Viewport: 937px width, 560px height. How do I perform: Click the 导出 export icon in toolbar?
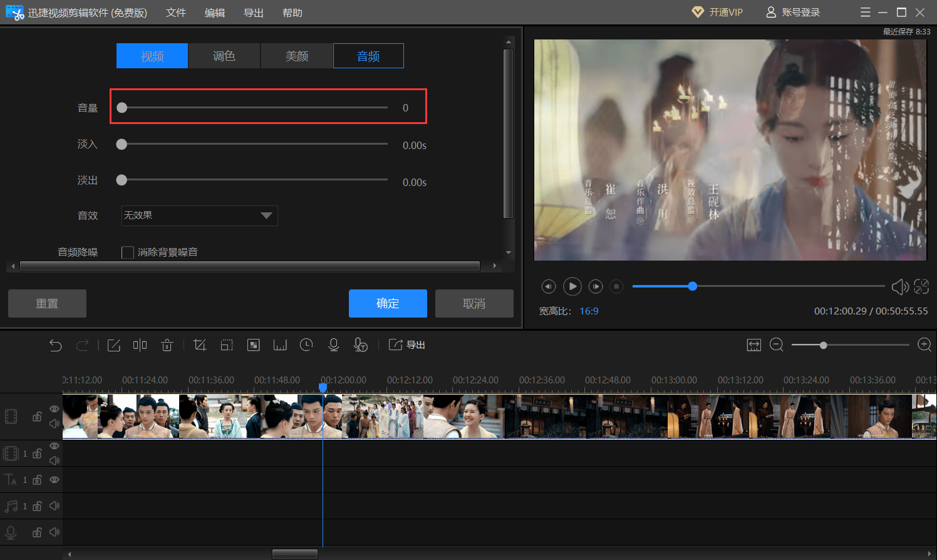[406, 345]
